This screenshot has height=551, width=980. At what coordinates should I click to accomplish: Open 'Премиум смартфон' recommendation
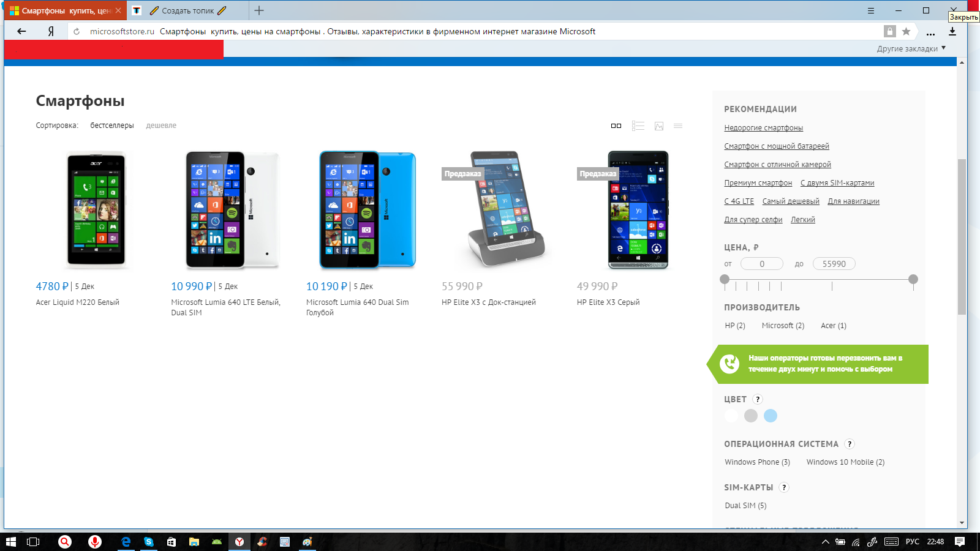coord(758,183)
